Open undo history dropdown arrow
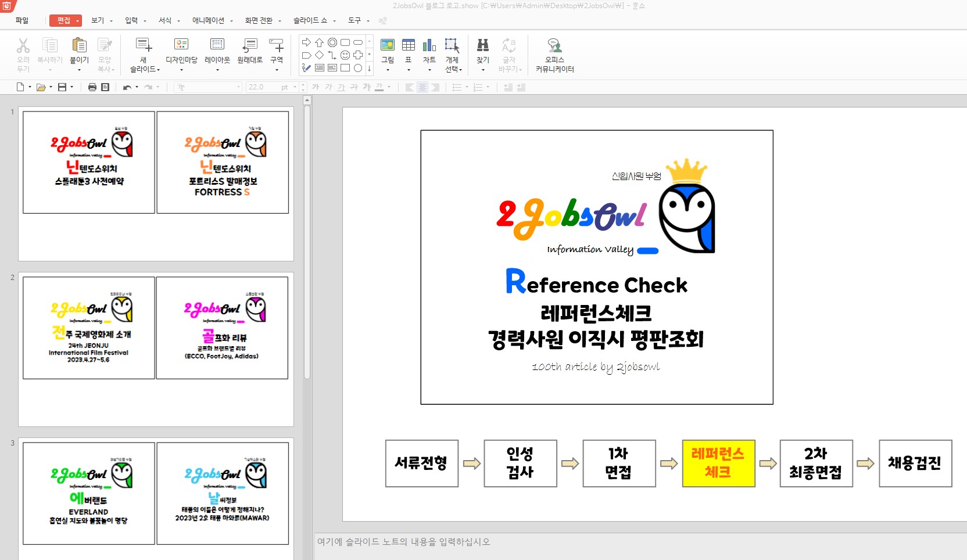 [x=137, y=87]
